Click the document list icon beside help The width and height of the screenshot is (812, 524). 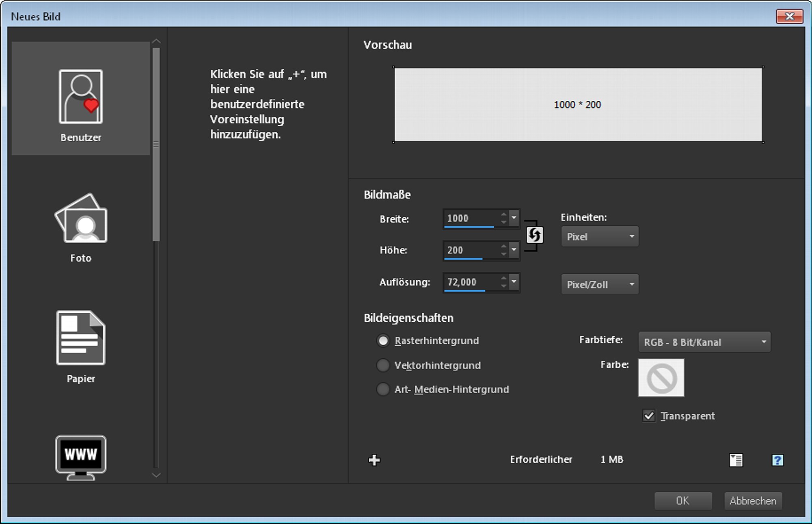736,460
